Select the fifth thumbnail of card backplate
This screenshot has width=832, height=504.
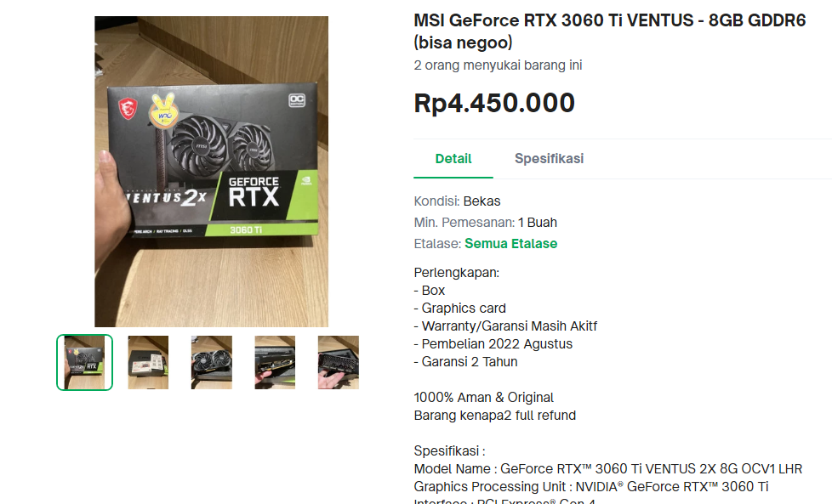tap(338, 363)
